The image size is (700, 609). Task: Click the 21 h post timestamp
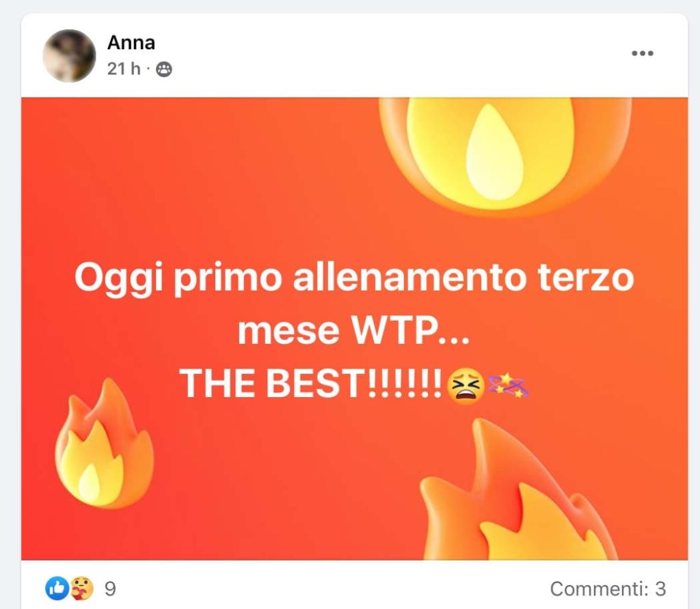pos(124,69)
